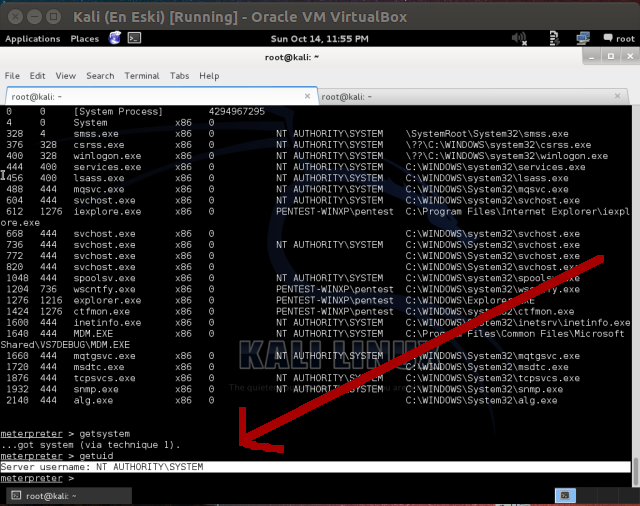Open the Applications menu
The width and height of the screenshot is (640, 506).
pos(33,39)
